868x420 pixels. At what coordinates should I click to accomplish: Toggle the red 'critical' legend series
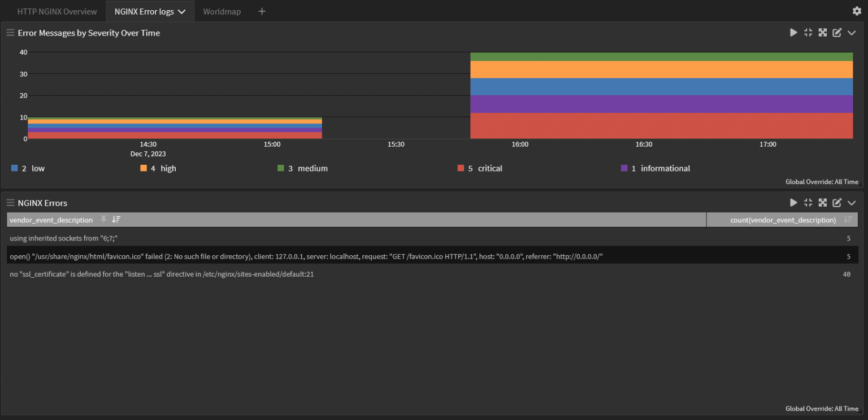point(480,168)
